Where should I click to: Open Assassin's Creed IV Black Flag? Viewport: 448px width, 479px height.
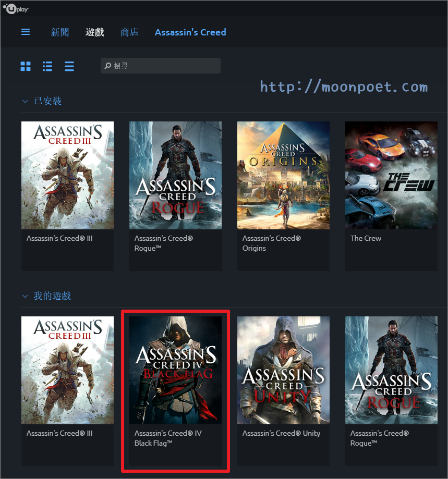click(175, 370)
